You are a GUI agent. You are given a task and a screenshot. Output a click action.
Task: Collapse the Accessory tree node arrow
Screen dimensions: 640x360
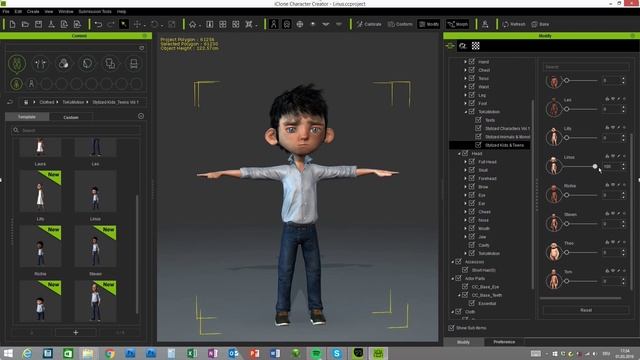452,262
